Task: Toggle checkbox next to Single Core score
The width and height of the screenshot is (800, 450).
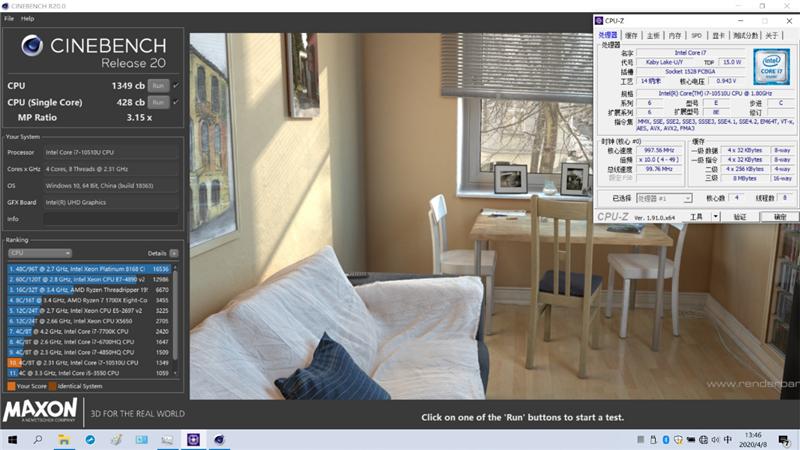Action: click(x=176, y=102)
